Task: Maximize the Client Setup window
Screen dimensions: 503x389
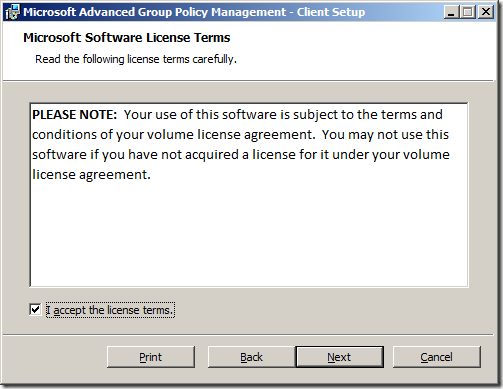Action: click(468, 12)
